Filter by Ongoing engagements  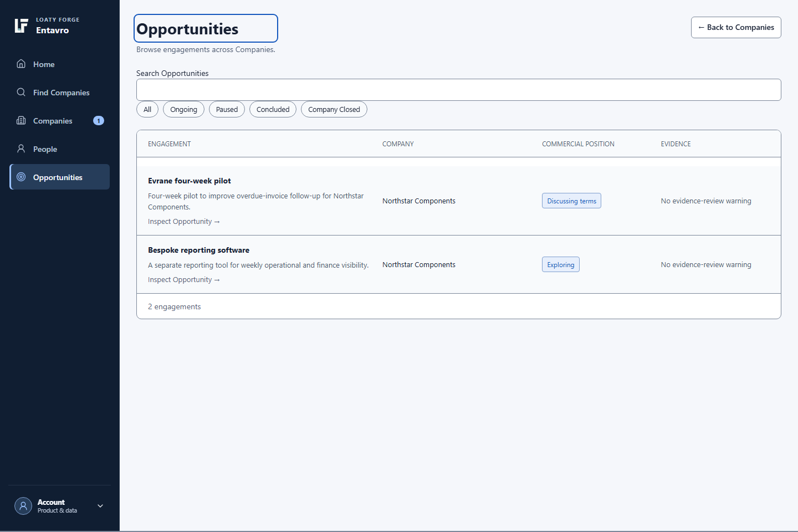183,109
